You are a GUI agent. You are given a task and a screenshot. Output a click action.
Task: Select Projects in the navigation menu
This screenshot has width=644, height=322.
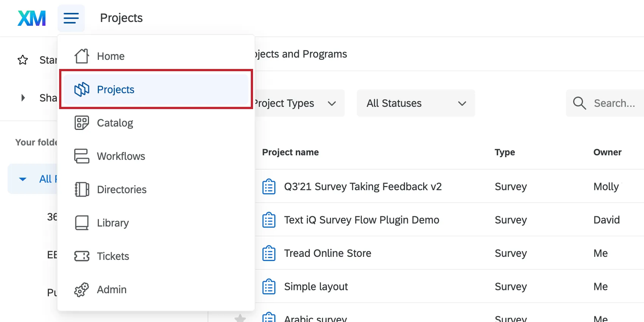(x=116, y=89)
